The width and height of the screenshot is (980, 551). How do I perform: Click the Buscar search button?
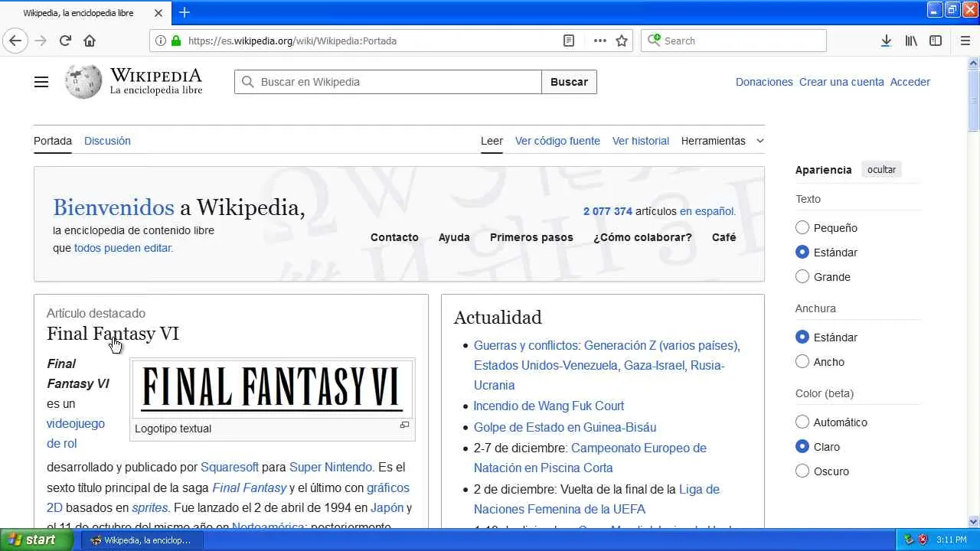(x=569, y=82)
